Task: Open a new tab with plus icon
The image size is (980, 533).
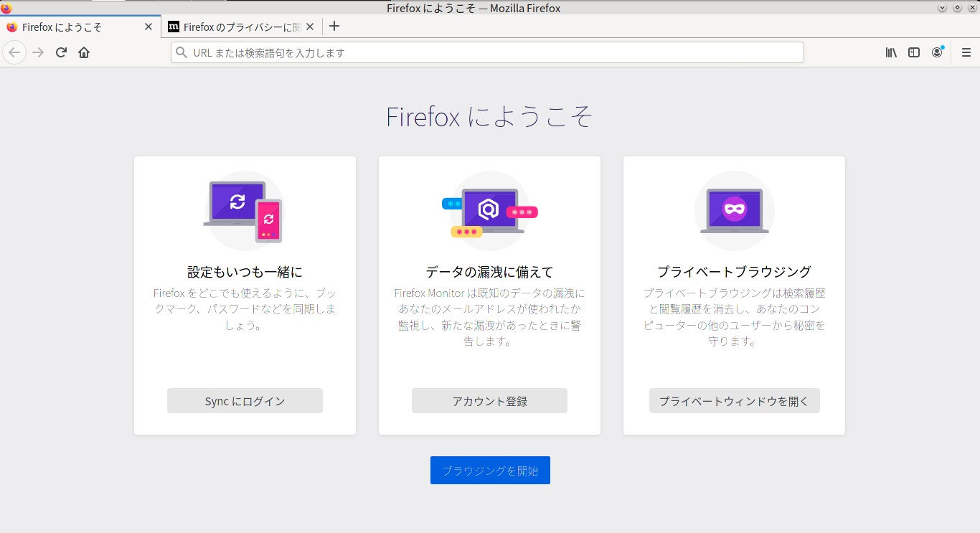Action: coord(334,27)
